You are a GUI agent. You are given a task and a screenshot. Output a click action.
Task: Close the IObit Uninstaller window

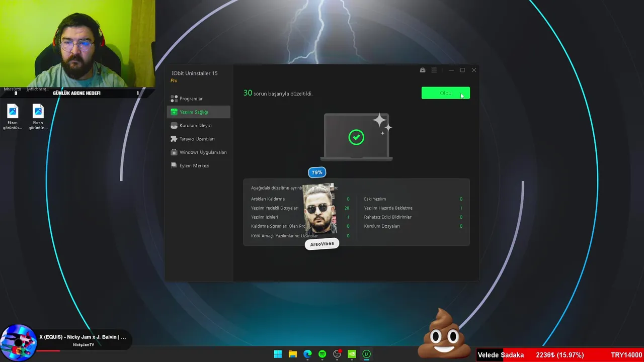click(x=473, y=70)
